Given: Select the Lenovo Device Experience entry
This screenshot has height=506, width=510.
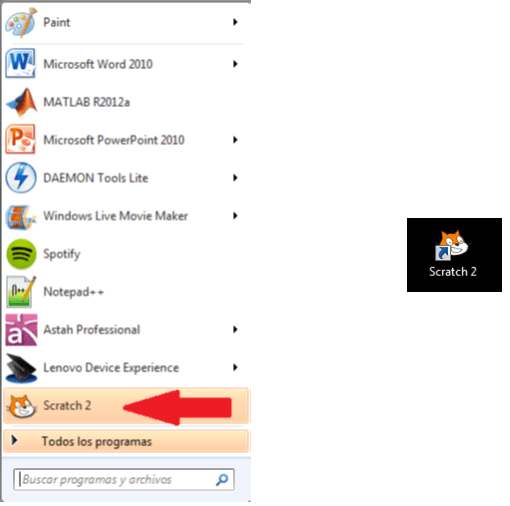Looking at the screenshot, I should point(126,368).
